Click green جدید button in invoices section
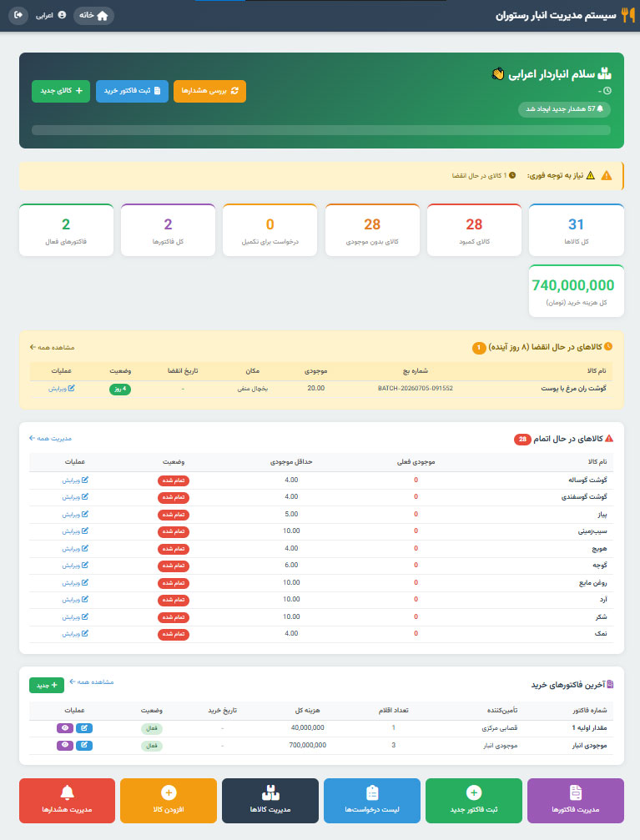Screen dimensions: 640x840 (x=47, y=685)
